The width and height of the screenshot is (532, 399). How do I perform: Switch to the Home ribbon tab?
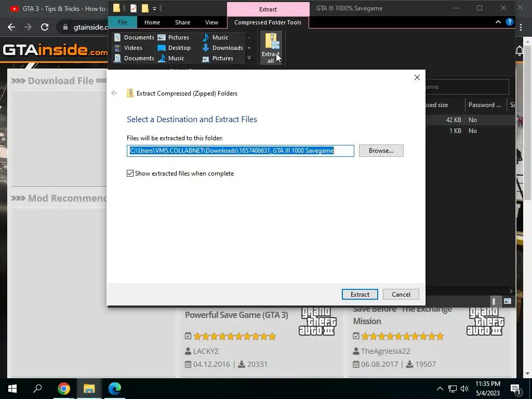152,22
